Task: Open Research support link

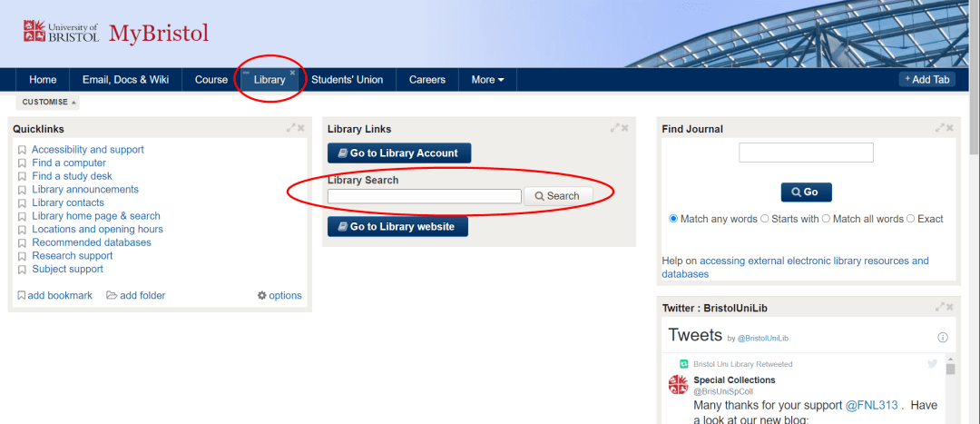Action: (x=73, y=256)
